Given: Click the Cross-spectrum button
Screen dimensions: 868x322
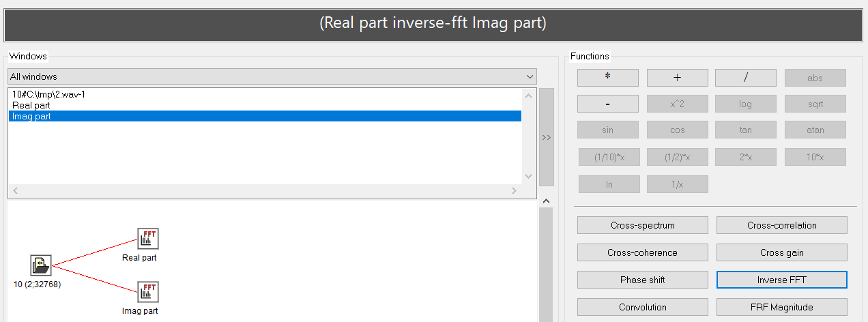Looking at the screenshot, I should (642, 225).
